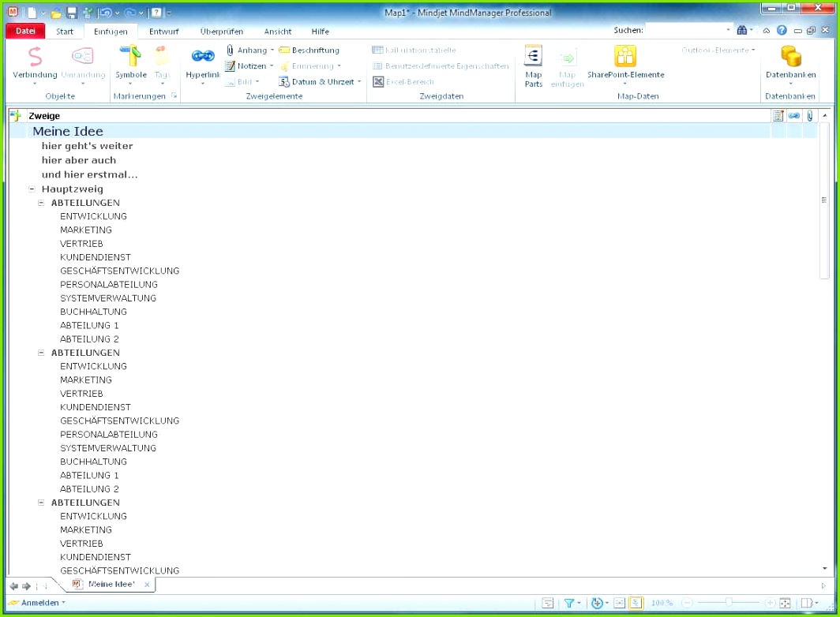Click the add branch icon beside Zweige
This screenshot has width=840, height=617.
(16, 116)
